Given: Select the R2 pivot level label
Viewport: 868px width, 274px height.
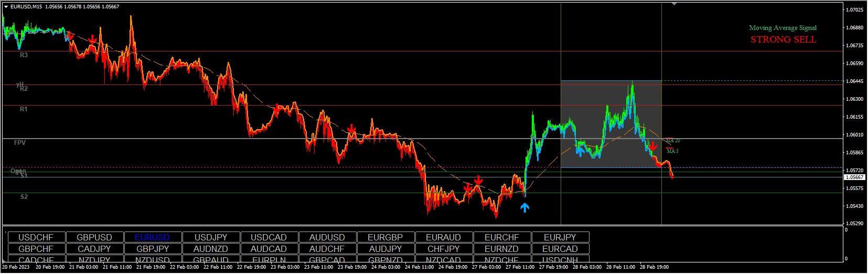Looking at the screenshot, I should [24, 89].
